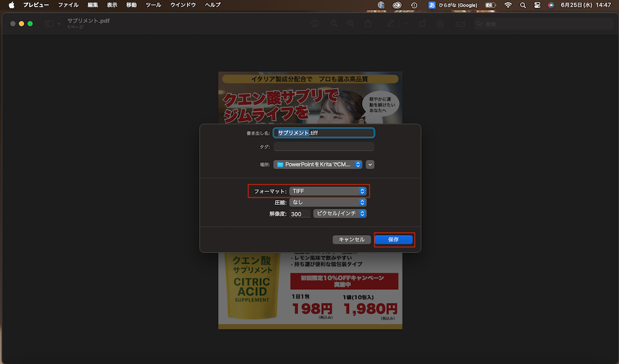Click the ひらがな input source indicator

[453, 5]
